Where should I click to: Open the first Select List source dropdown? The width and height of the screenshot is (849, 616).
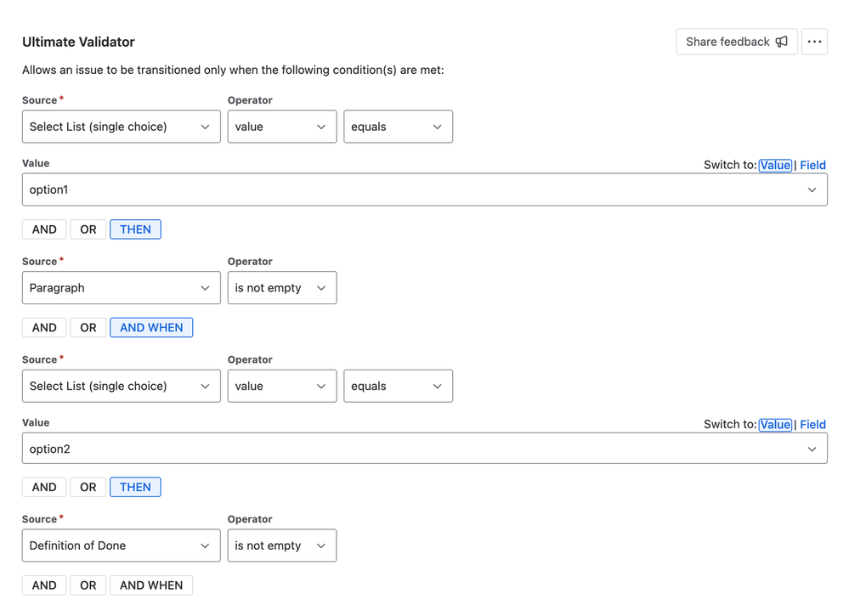121,127
